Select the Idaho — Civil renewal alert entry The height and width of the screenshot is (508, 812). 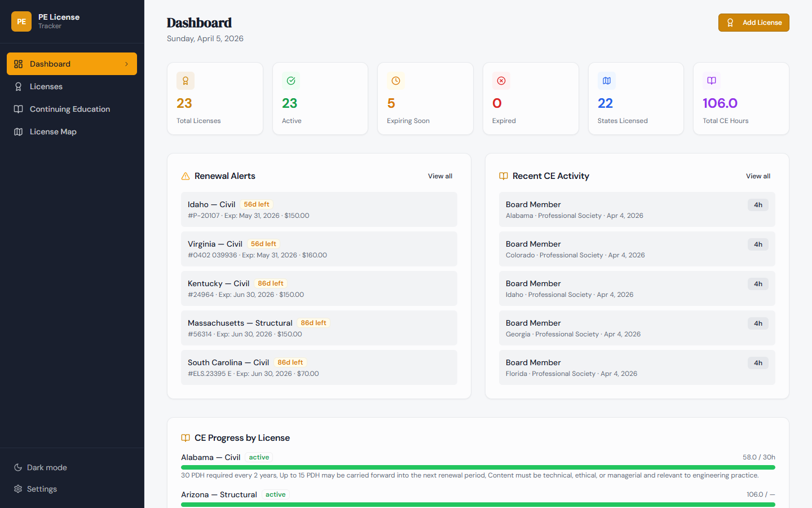pos(319,209)
